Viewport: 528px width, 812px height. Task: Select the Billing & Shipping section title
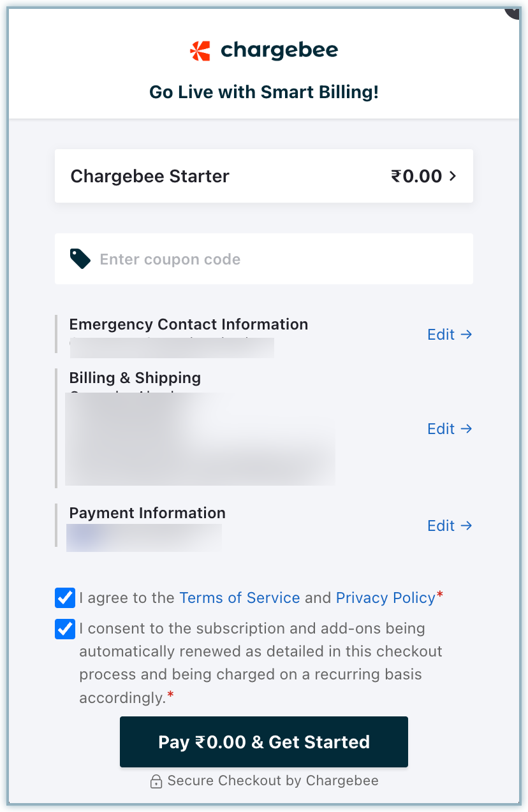click(x=135, y=378)
